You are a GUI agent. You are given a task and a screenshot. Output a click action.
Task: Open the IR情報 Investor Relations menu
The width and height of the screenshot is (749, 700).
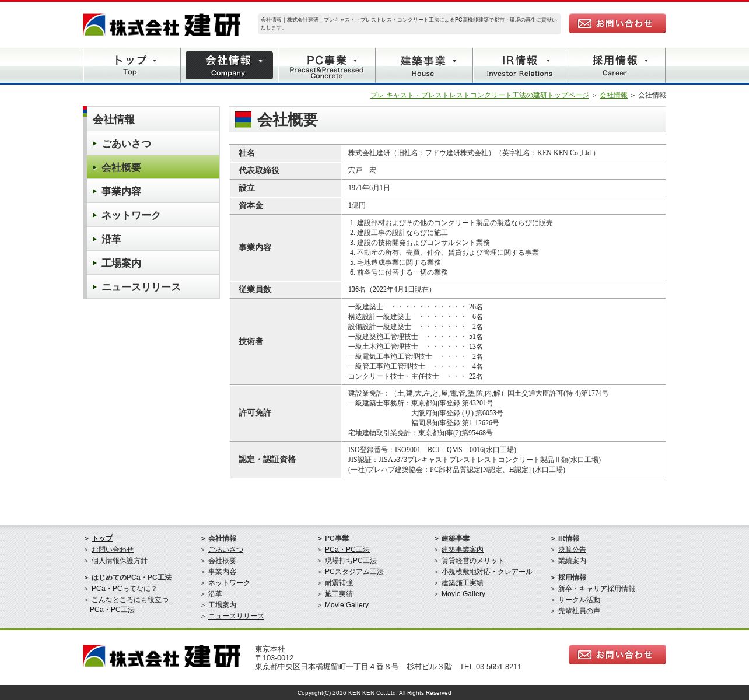click(x=521, y=65)
